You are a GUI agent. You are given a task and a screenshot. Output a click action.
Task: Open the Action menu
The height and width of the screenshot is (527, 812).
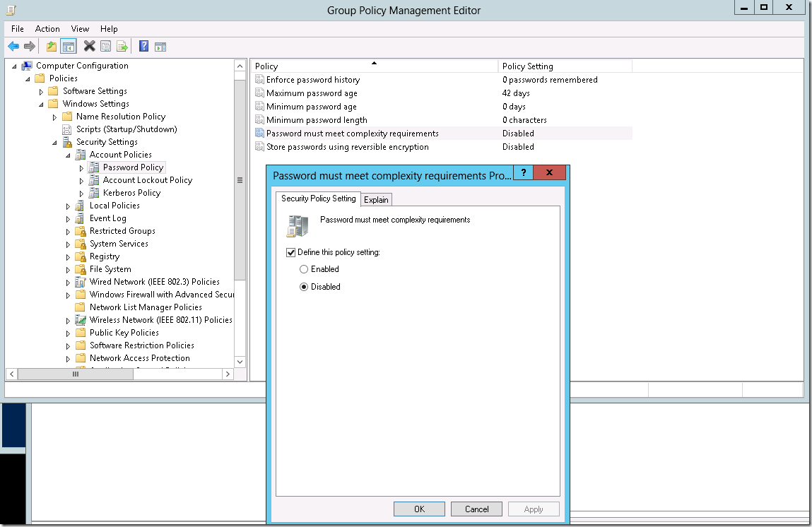[47, 29]
